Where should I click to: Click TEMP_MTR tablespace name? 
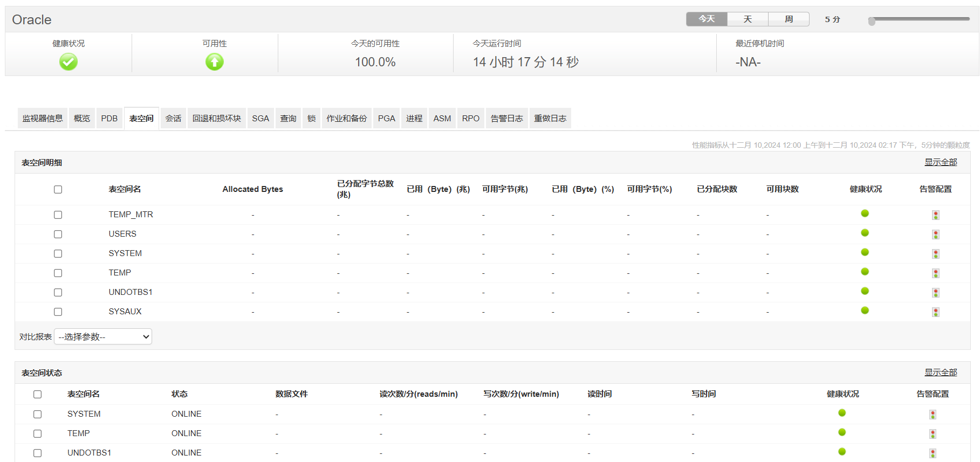(131, 215)
